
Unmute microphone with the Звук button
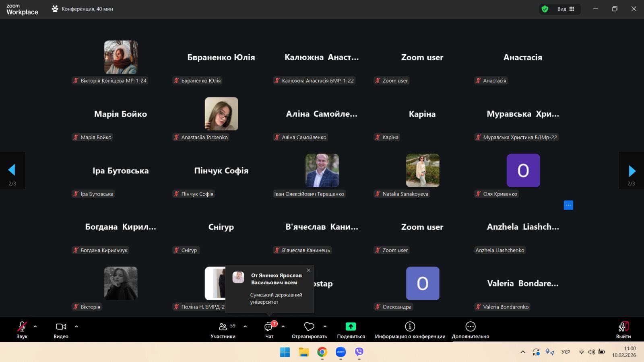[22, 327]
